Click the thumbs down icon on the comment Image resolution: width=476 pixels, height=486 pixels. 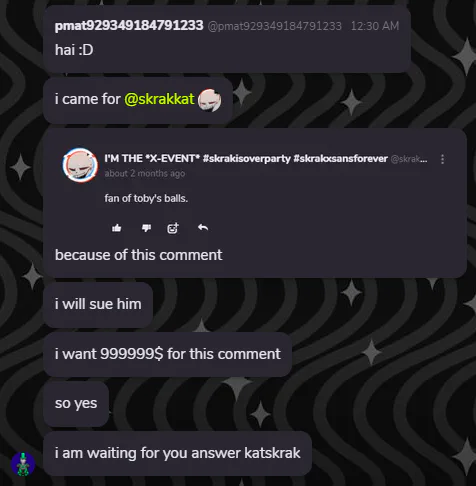click(x=146, y=228)
